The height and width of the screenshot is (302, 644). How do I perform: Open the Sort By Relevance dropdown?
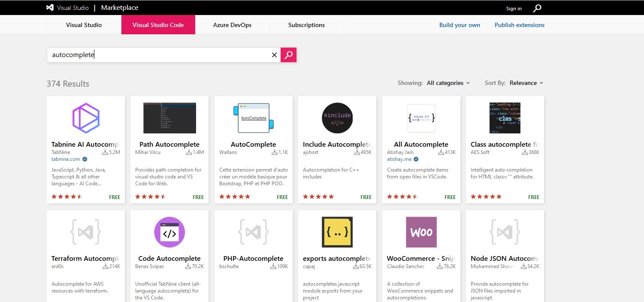526,83
